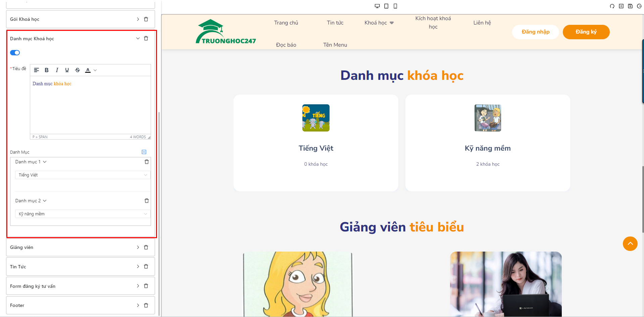The width and height of the screenshot is (644, 317).
Task: Click the Đăng ký button
Action: pos(586,32)
